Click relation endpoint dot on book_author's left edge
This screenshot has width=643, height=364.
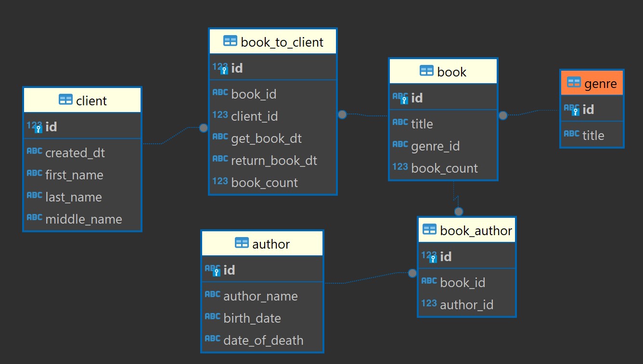coord(412,273)
